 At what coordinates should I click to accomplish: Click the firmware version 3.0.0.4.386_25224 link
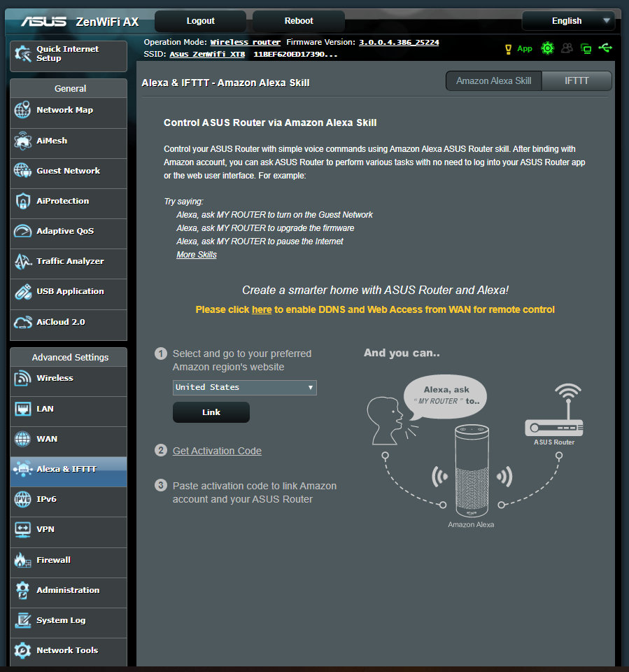click(x=399, y=42)
